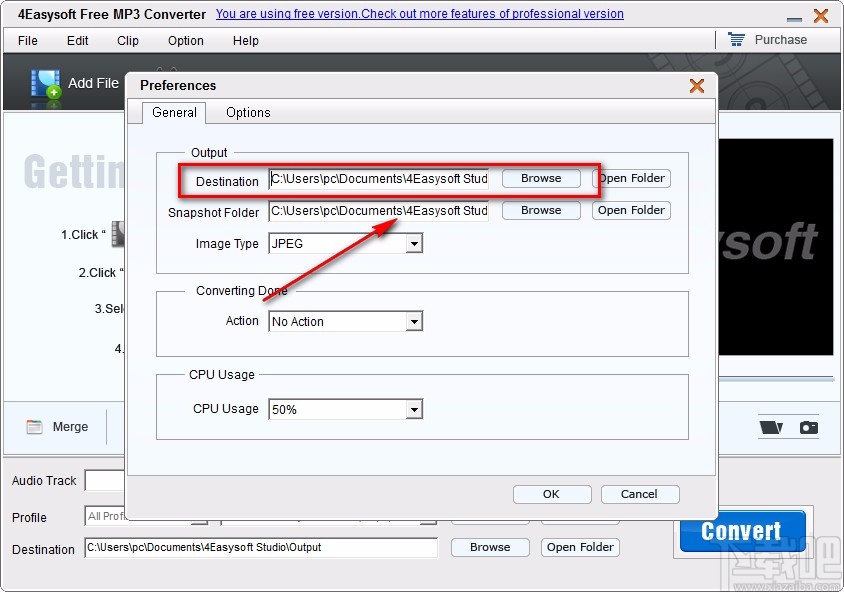
Task: Click the Add File label in toolbar
Action: click(x=93, y=83)
